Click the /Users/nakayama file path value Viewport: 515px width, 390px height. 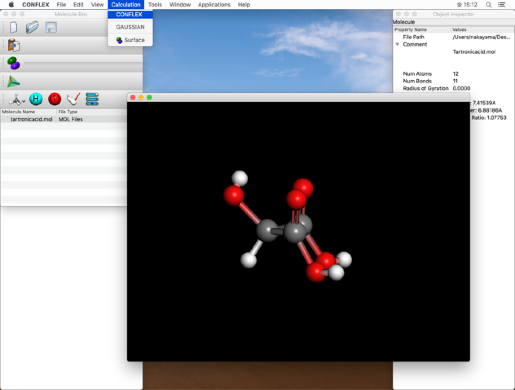(481, 37)
